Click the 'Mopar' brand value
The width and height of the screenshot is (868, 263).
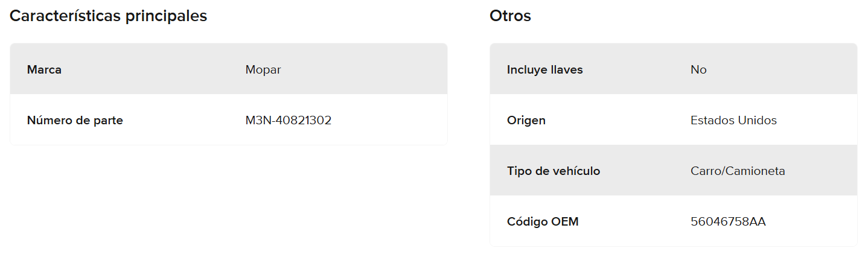point(263,70)
